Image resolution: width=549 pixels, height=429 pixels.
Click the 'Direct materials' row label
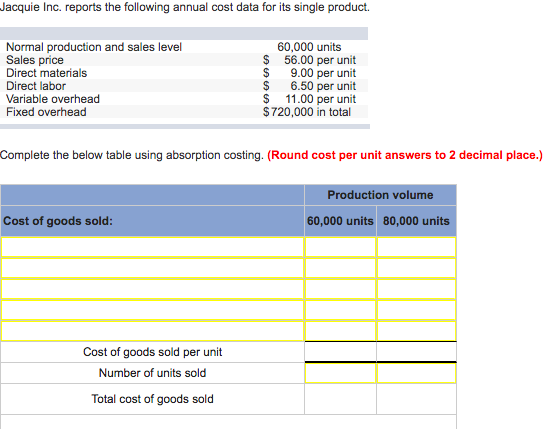point(47,73)
